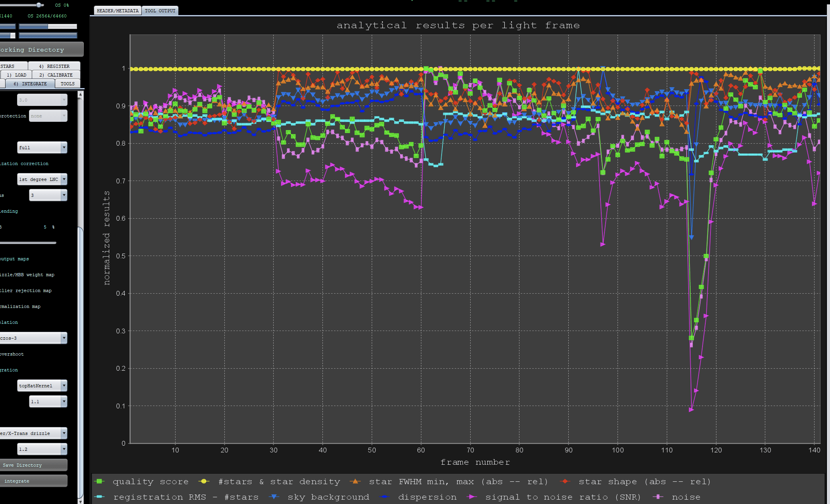Start integration with the integrate button
Image resolution: width=830 pixels, height=504 pixels.
(x=33, y=481)
